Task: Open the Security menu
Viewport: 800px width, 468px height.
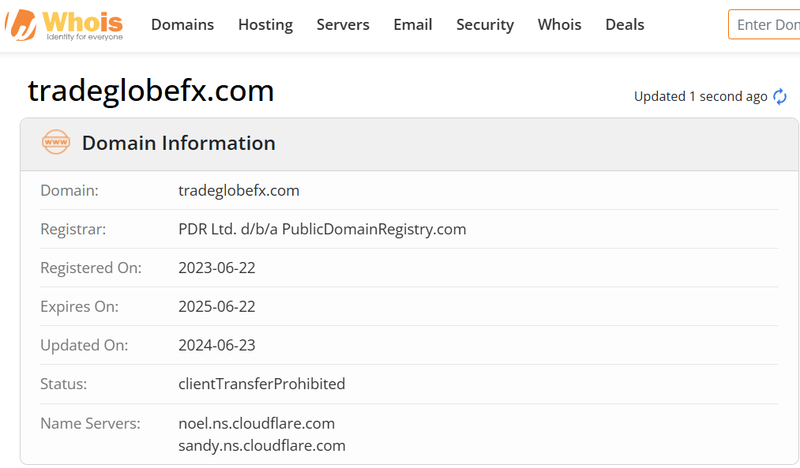Action: (485, 24)
